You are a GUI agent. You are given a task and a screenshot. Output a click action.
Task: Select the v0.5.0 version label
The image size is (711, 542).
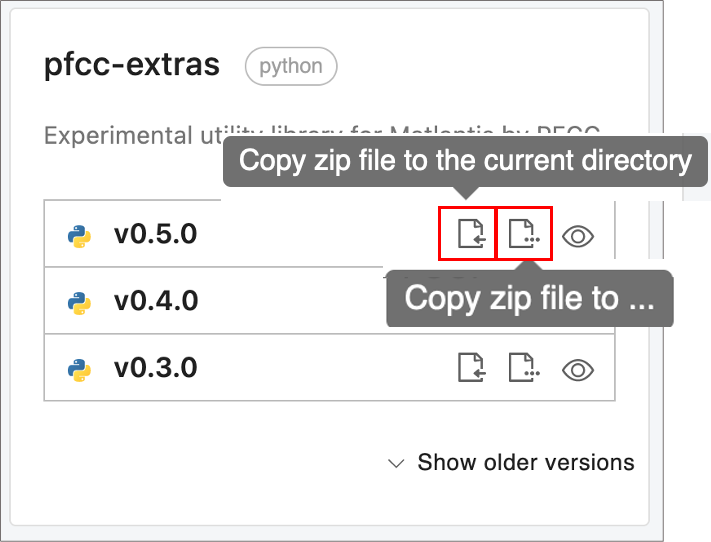tap(155, 235)
